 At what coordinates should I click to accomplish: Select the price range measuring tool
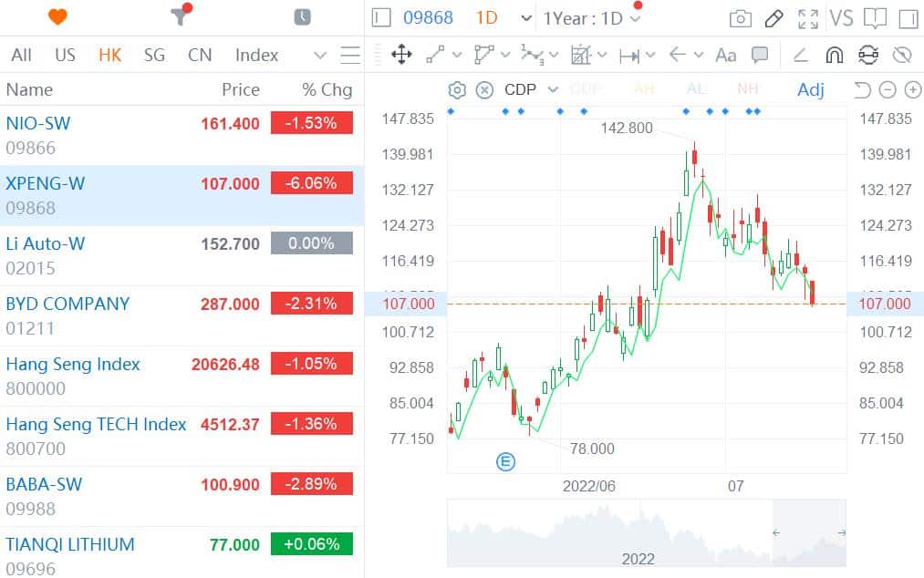[x=629, y=56]
